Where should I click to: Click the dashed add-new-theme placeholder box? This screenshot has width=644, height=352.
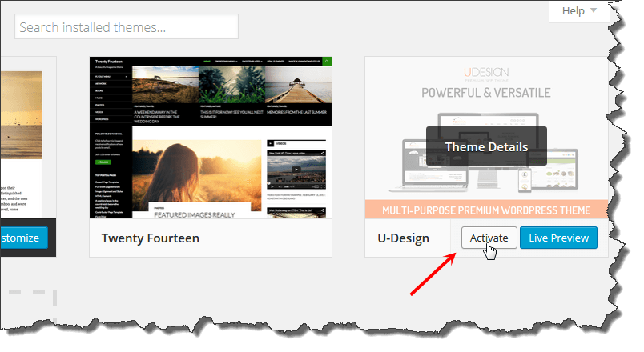point(32,298)
